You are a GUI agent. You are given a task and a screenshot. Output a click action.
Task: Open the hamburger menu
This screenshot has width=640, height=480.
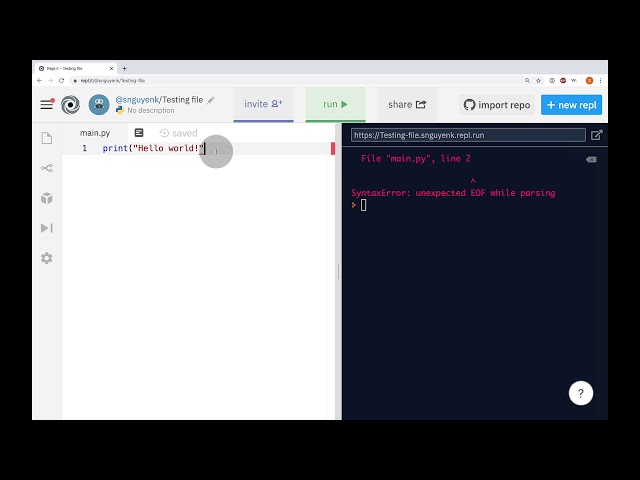(x=47, y=104)
